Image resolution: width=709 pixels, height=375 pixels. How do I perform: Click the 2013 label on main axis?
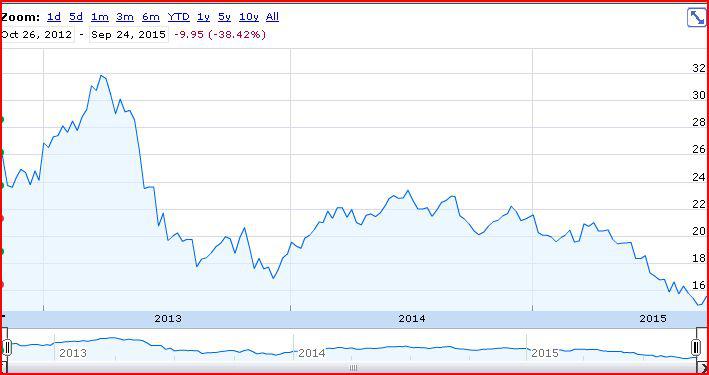pyautogui.click(x=168, y=318)
